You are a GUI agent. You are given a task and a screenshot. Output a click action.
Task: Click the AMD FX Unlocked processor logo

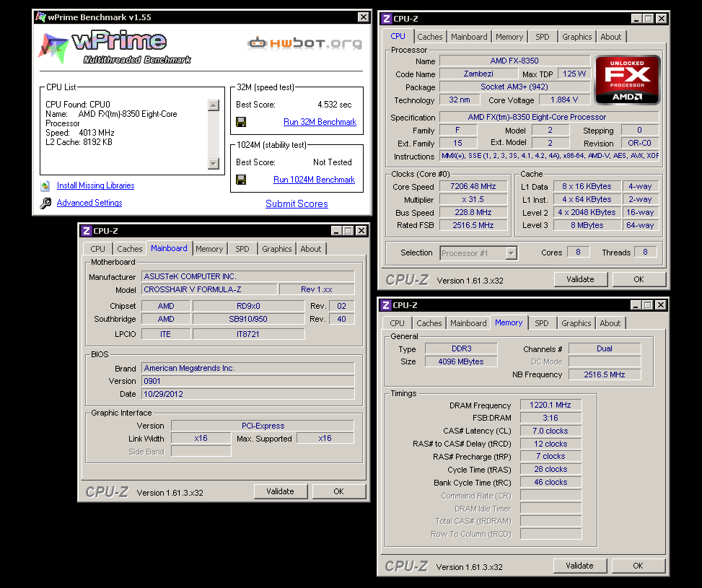[x=627, y=79]
